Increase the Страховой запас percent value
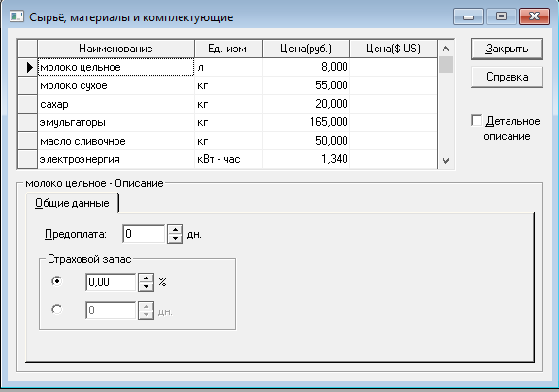 (146, 278)
